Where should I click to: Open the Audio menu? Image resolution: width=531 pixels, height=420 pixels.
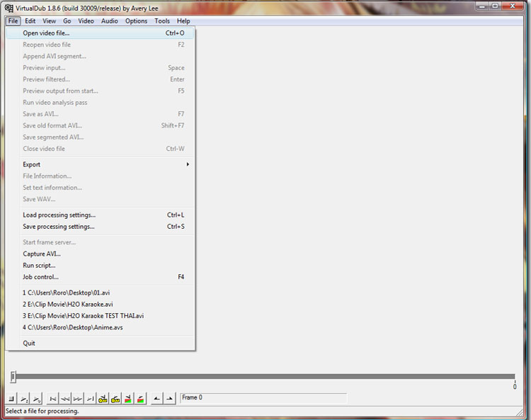click(x=109, y=21)
